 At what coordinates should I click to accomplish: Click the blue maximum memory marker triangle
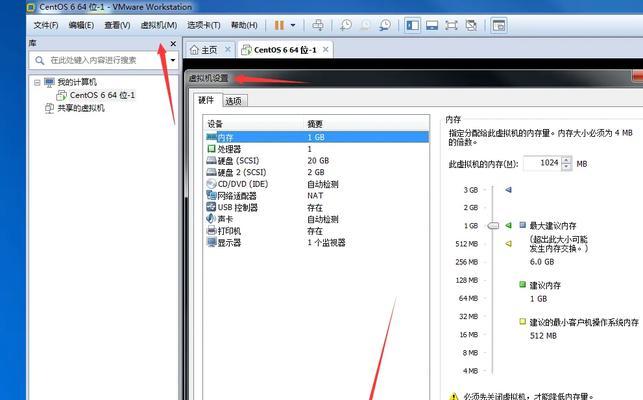pyautogui.click(x=508, y=190)
